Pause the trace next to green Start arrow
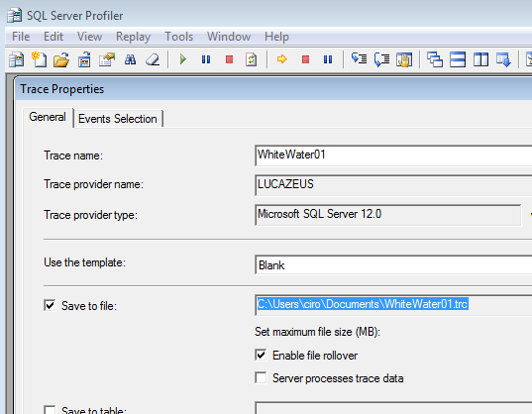 (206, 59)
